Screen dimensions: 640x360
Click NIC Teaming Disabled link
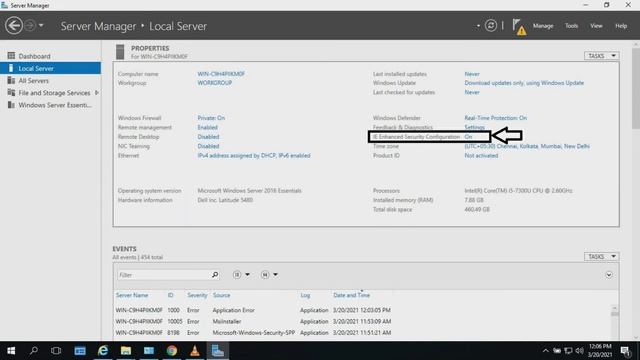pyautogui.click(x=208, y=146)
